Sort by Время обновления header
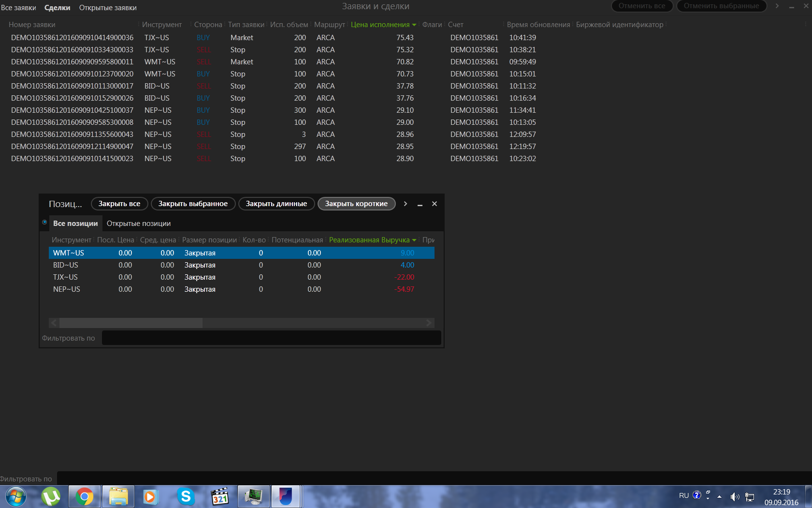Screen dimensions: 812x508 pyautogui.click(x=538, y=25)
